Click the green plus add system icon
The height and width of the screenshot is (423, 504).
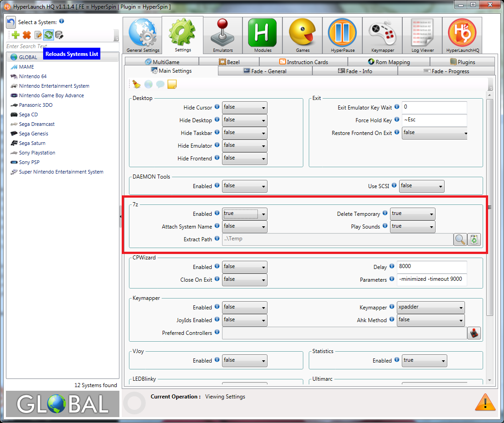[x=16, y=35]
